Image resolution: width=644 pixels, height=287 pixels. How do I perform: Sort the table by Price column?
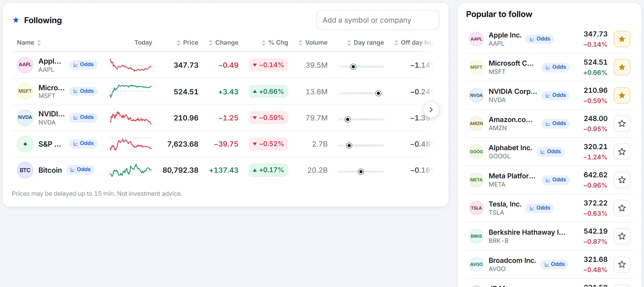tap(187, 43)
